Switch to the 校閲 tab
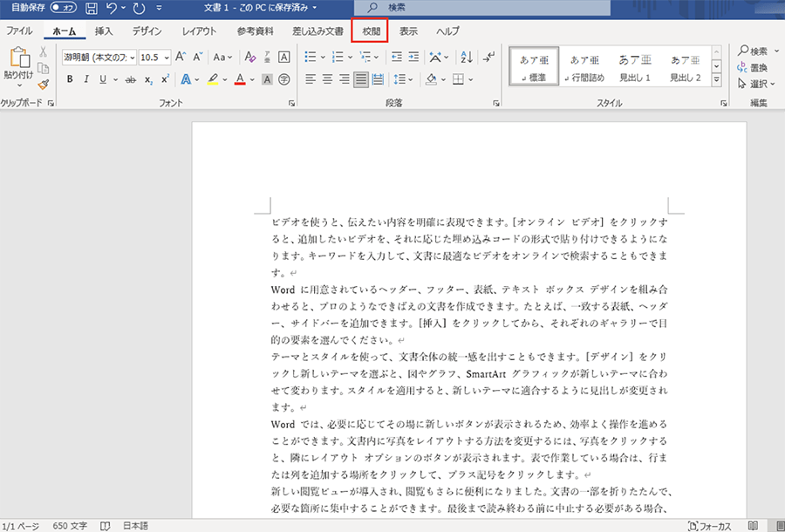 coord(371,31)
